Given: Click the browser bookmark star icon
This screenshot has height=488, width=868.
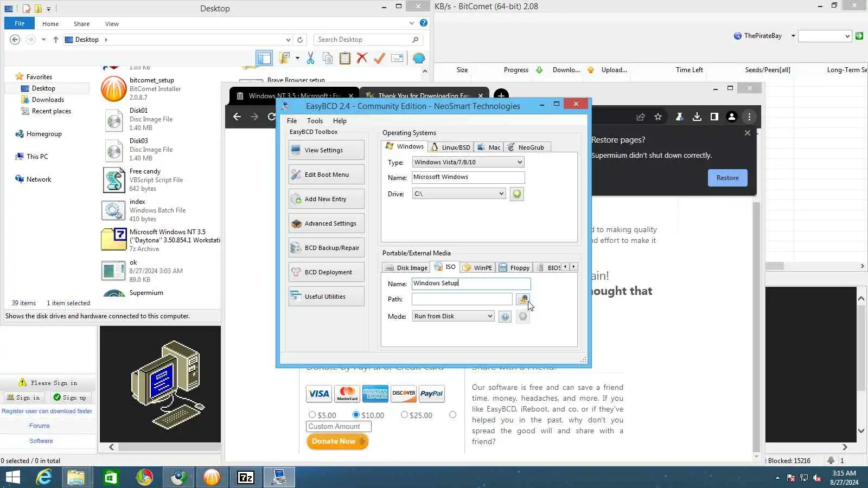Looking at the screenshot, I should 658,117.
